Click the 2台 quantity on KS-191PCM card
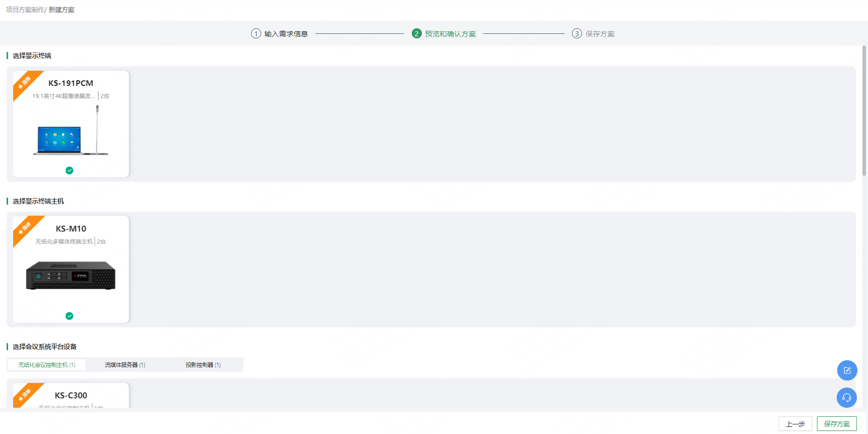 pos(105,96)
